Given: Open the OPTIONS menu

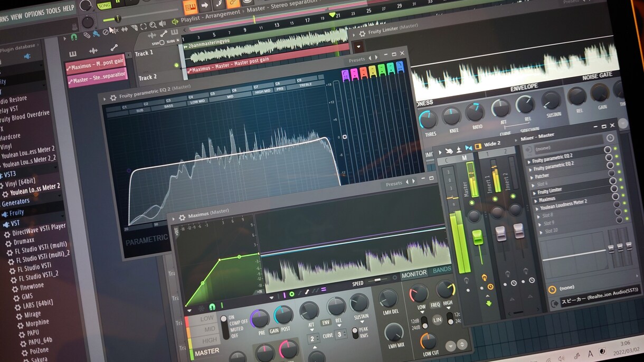Looking at the screenshot, I should (x=34, y=13).
